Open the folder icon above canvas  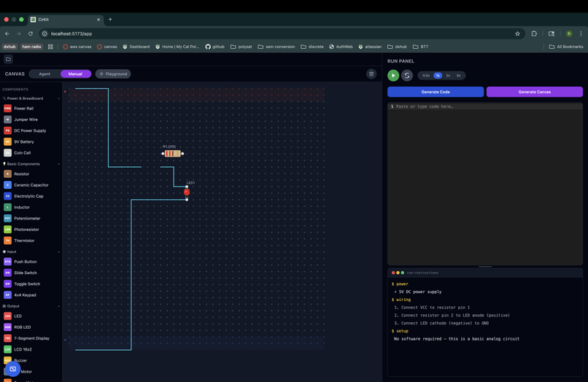click(x=8, y=59)
